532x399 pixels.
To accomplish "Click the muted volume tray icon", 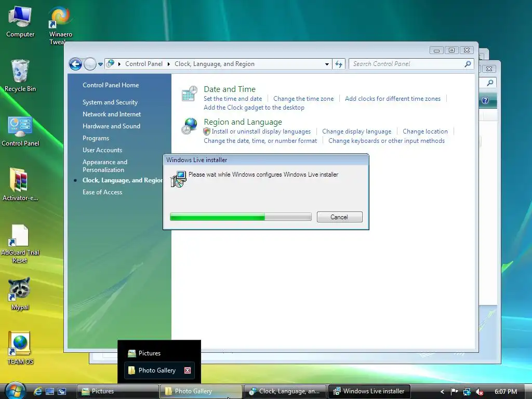I will click(x=480, y=392).
